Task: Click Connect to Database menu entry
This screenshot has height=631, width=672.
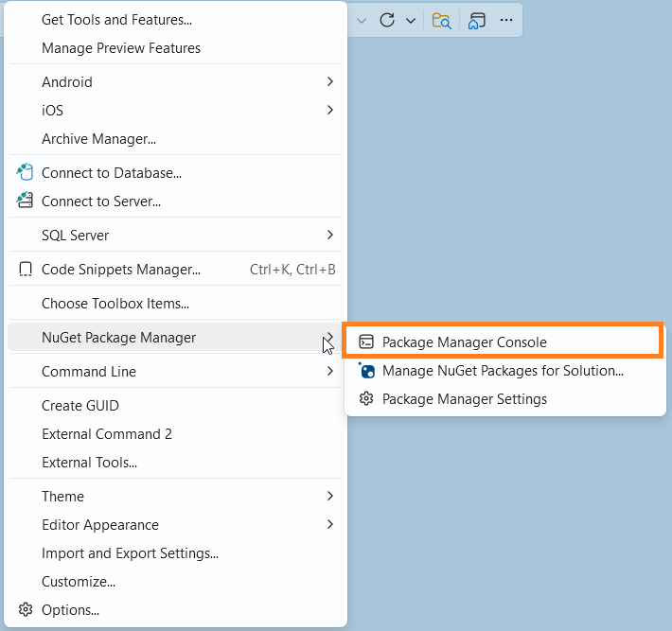Action: (x=175, y=172)
